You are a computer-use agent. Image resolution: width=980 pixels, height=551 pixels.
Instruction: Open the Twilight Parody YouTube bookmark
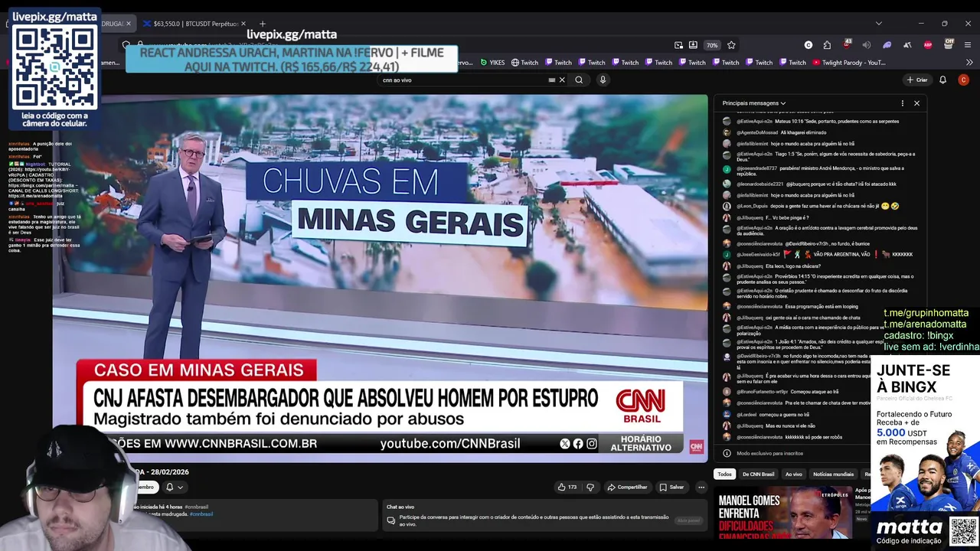point(849,63)
